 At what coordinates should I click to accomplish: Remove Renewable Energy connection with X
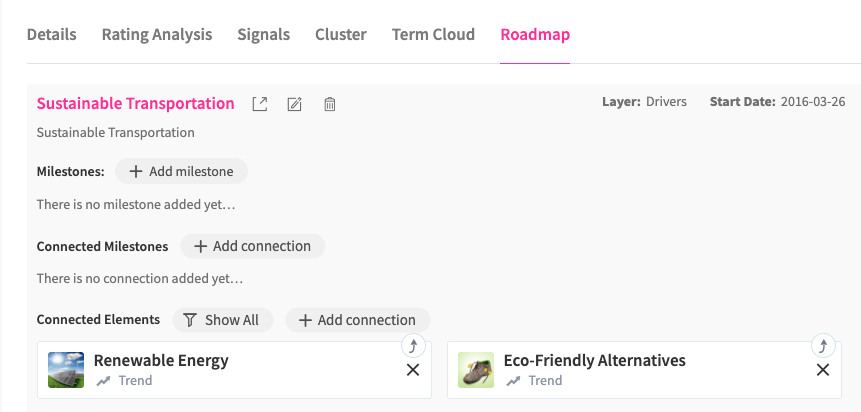pos(413,370)
